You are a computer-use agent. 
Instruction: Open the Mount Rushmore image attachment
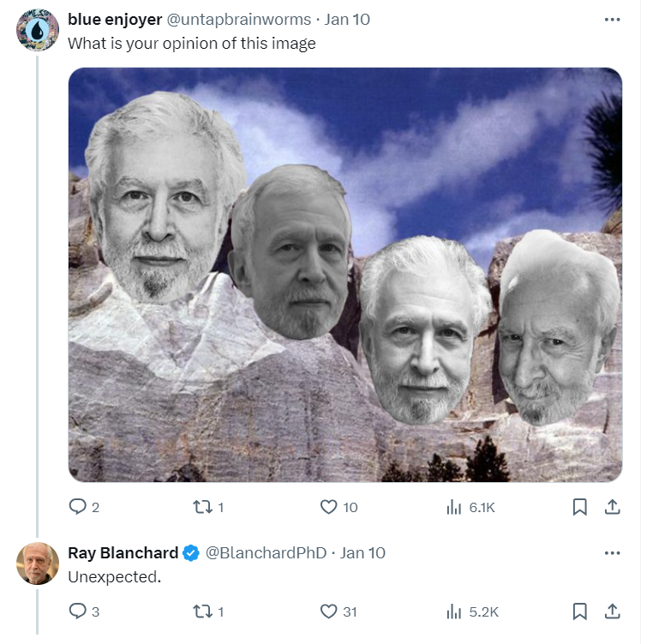(x=345, y=275)
